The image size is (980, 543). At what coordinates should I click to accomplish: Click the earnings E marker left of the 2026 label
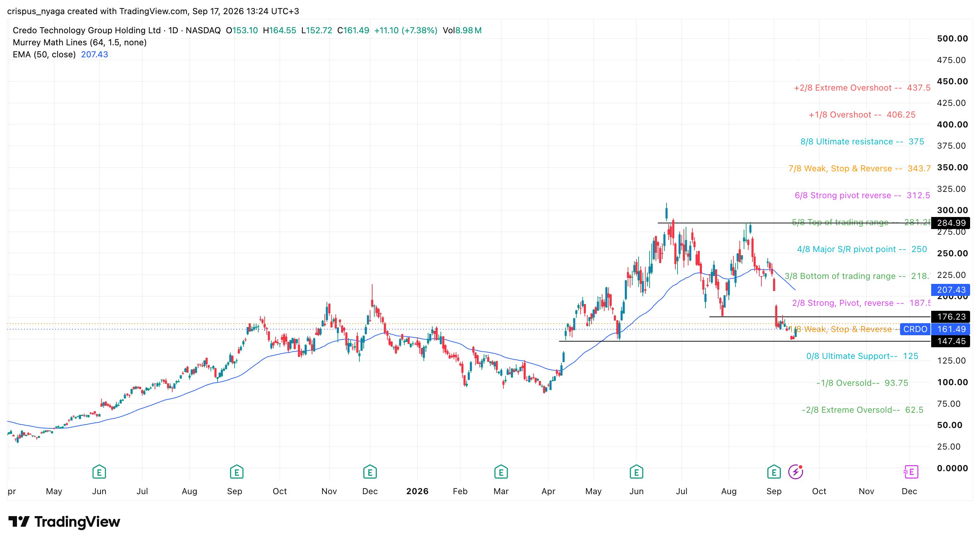point(370,472)
